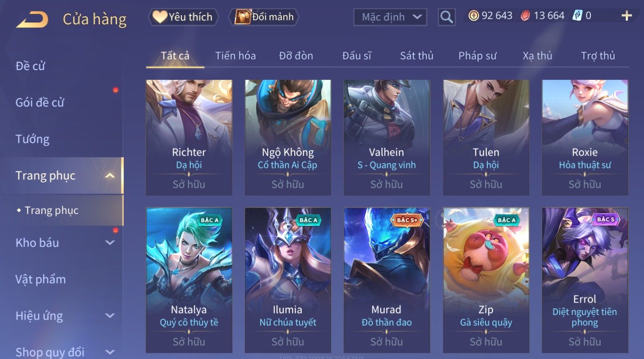Open Tướng in the left sidebar
644x359 pixels.
pos(33,139)
